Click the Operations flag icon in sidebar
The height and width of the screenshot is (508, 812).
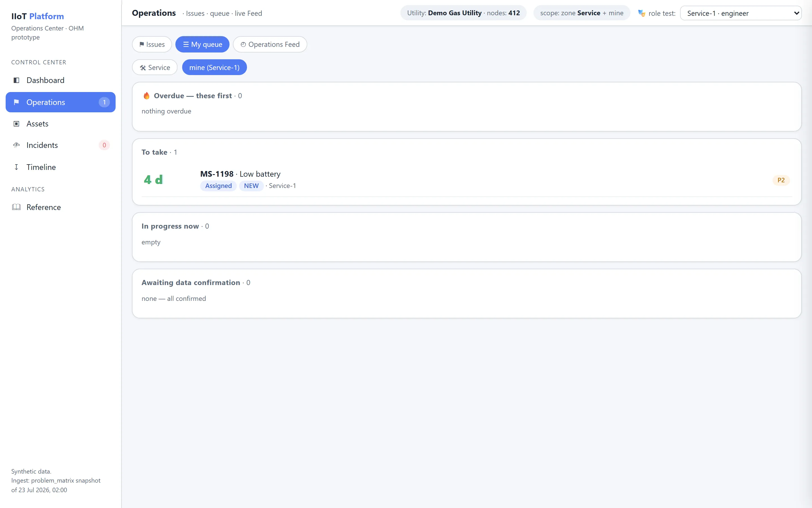(16, 102)
